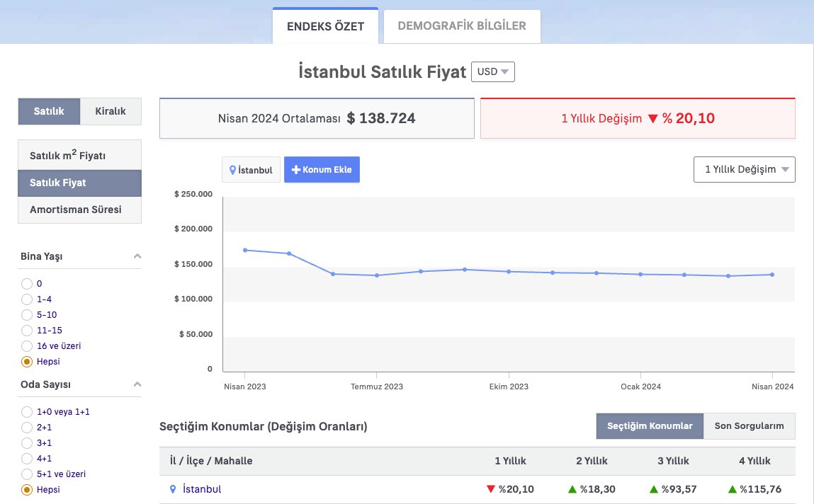Open the İstanbul link in table
814x504 pixels.
click(202, 489)
